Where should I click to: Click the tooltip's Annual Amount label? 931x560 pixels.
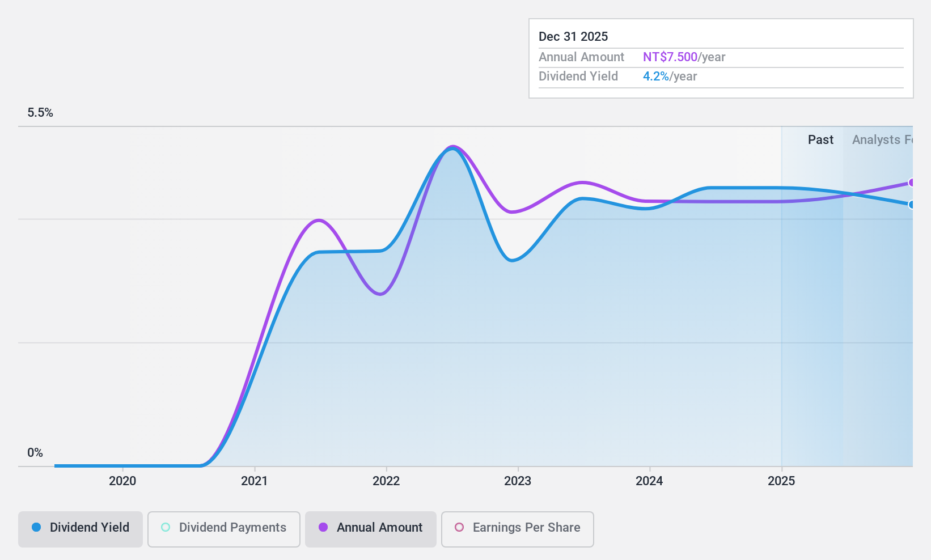click(x=581, y=57)
